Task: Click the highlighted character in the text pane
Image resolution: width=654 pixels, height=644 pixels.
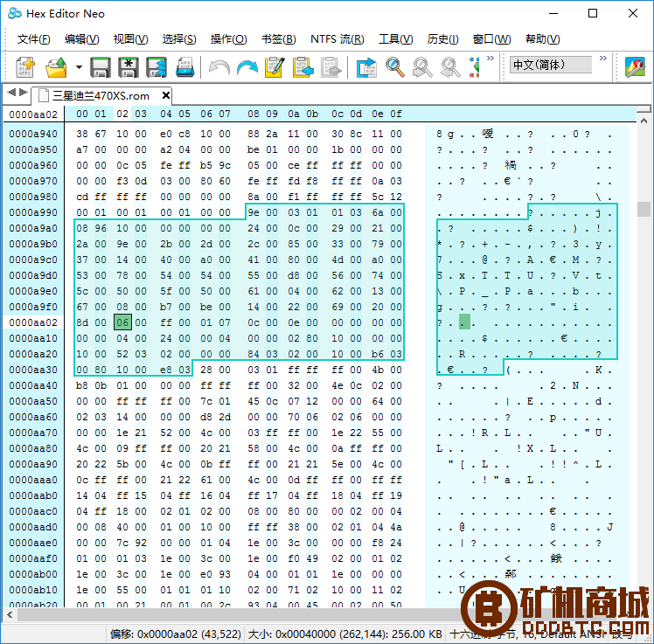Action: [464, 322]
